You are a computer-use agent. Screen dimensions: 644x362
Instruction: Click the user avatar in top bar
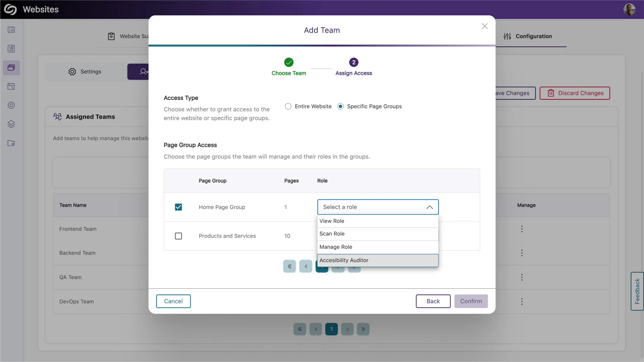pos(629,10)
